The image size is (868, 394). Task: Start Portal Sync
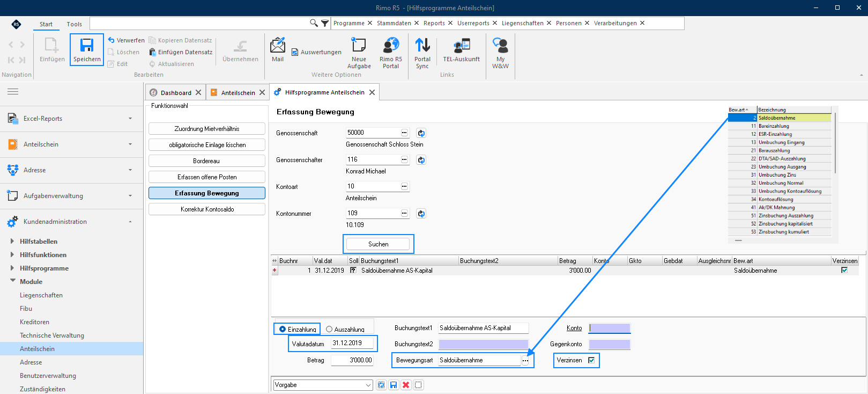tap(422, 45)
